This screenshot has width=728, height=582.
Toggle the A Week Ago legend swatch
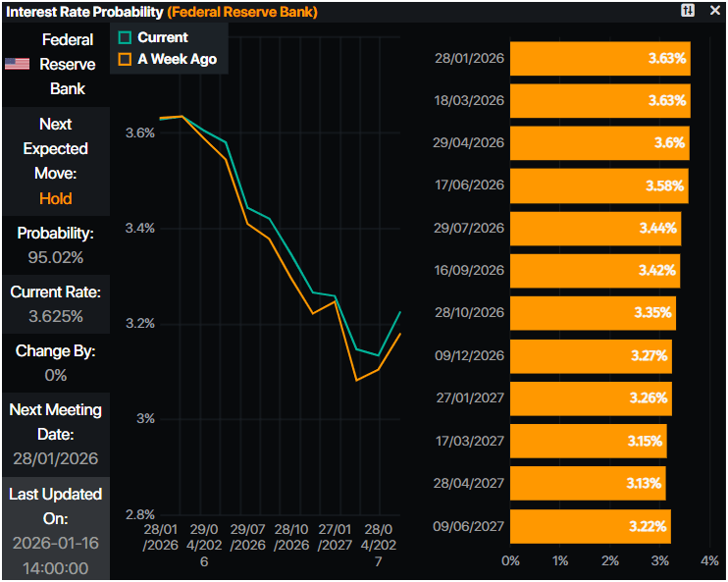pyautogui.click(x=125, y=59)
